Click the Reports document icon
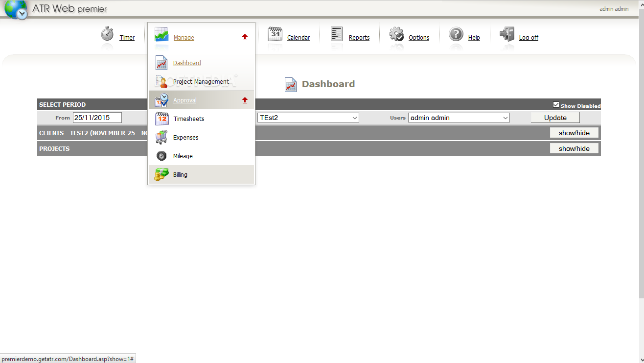Image resolution: width=644 pixels, height=363 pixels. click(x=337, y=34)
